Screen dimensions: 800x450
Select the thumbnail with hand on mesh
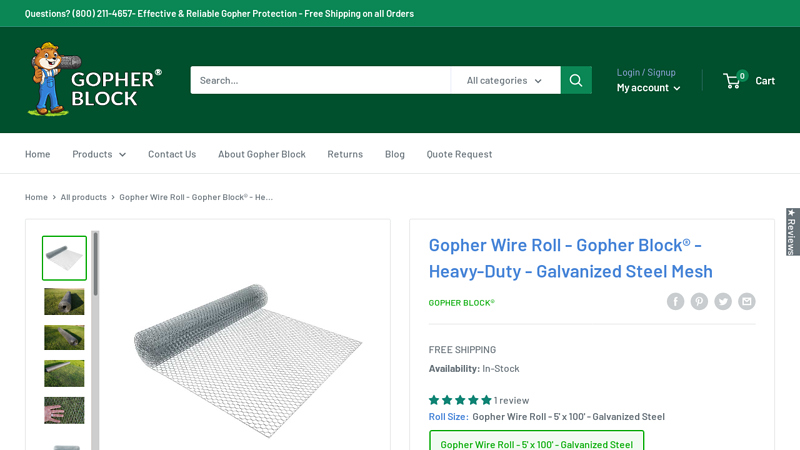point(64,410)
